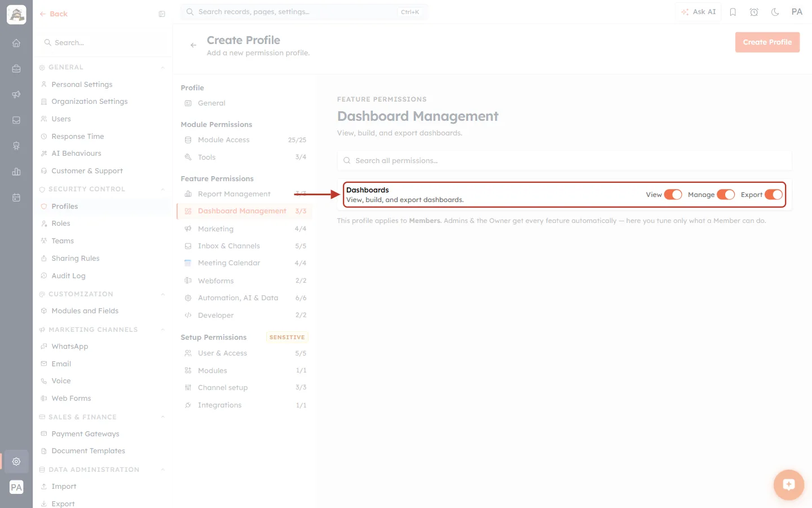Collapse the sidebar with the panel icon
Image resolution: width=812 pixels, height=508 pixels.
click(162, 14)
